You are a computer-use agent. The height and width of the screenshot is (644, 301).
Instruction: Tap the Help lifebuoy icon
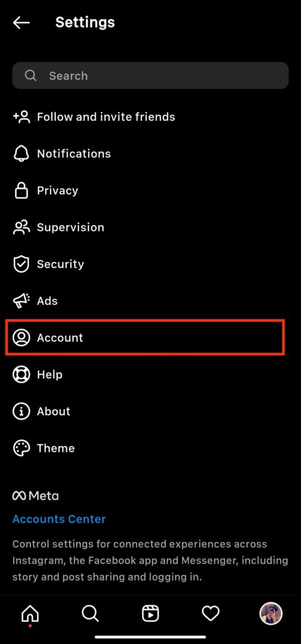tap(21, 375)
